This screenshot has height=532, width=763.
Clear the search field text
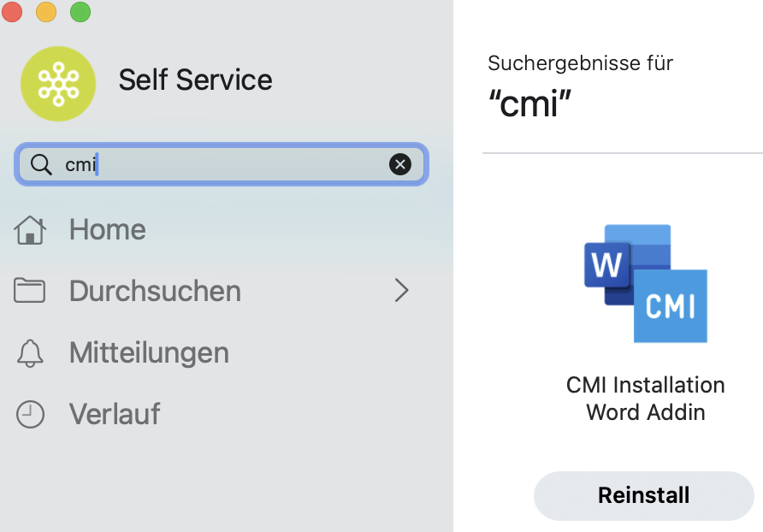pyautogui.click(x=399, y=164)
